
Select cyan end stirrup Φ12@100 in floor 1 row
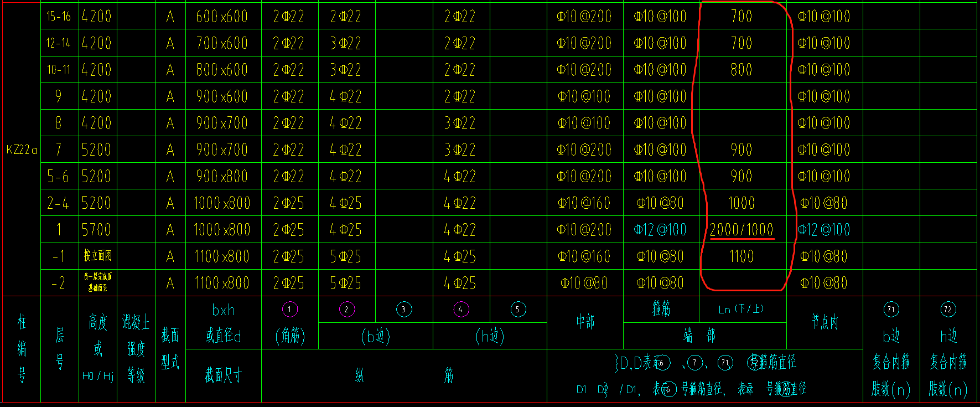[660, 230]
